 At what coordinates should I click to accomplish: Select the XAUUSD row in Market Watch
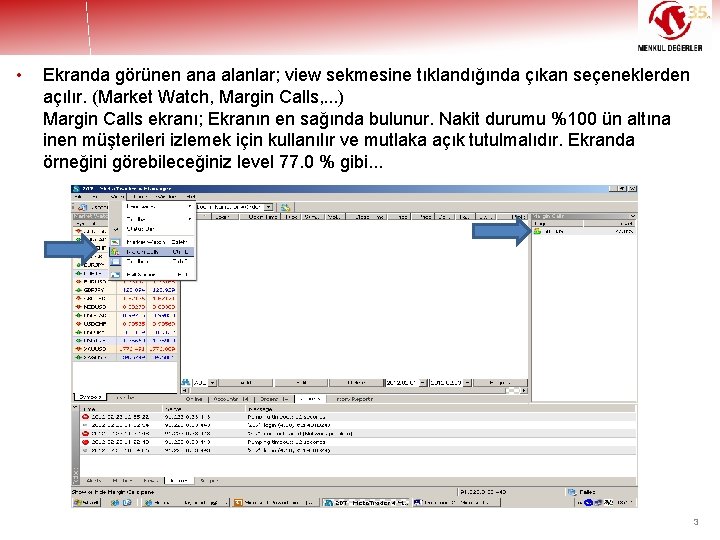click(125, 349)
